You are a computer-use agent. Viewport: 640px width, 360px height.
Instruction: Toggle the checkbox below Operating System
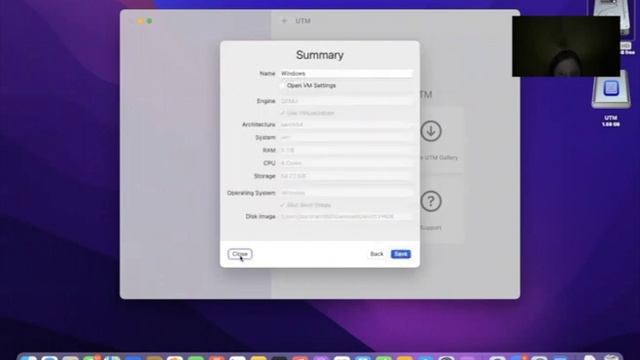[283, 205]
